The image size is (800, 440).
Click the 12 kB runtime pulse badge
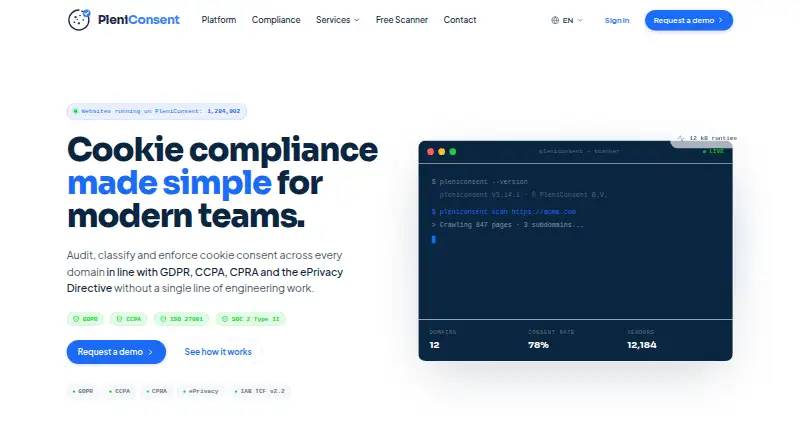point(707,138)
